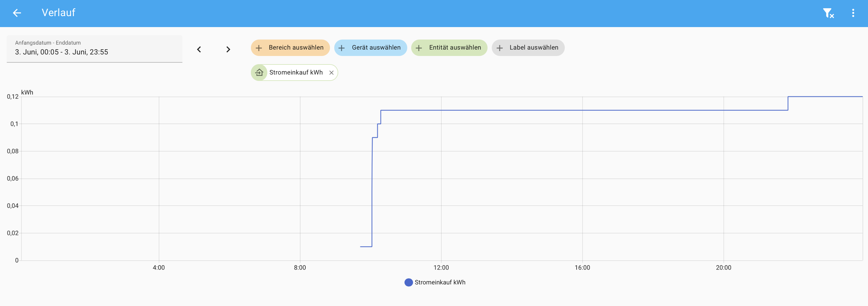
Task: Click the chart line step near 22:00
Action: point(788,103)
